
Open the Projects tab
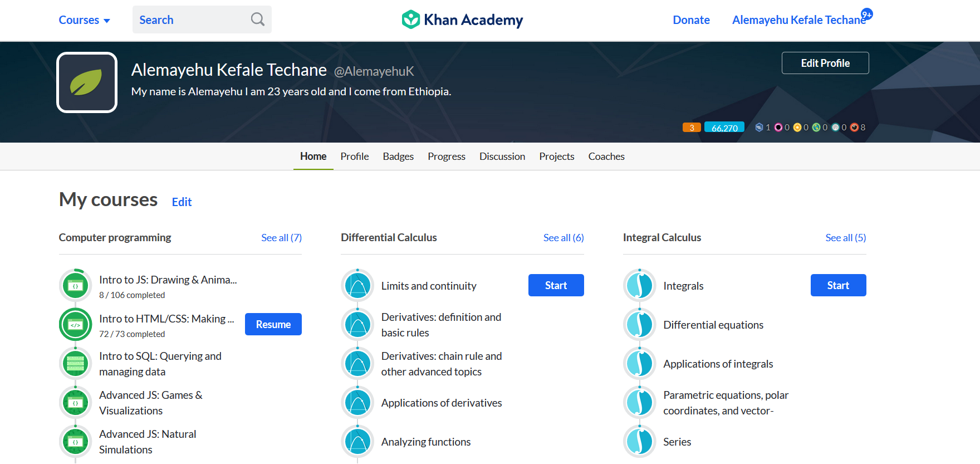click(557, 157)
